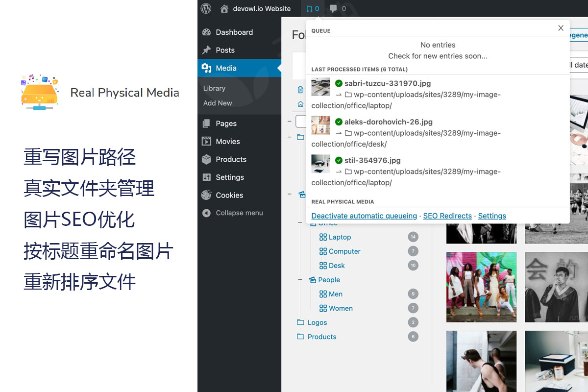
Task: Click the People collection icon
Action: (x=313, y=280)
